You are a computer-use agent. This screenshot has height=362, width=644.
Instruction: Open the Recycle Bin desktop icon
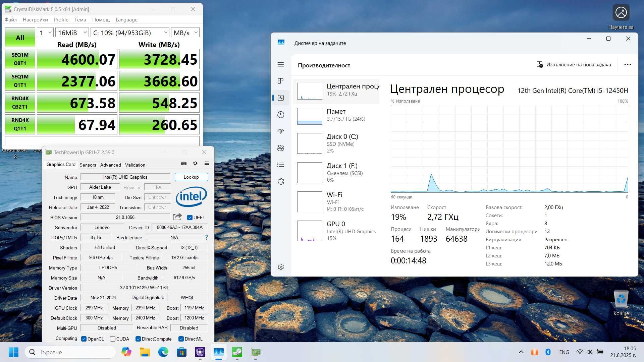coord(621,303)
